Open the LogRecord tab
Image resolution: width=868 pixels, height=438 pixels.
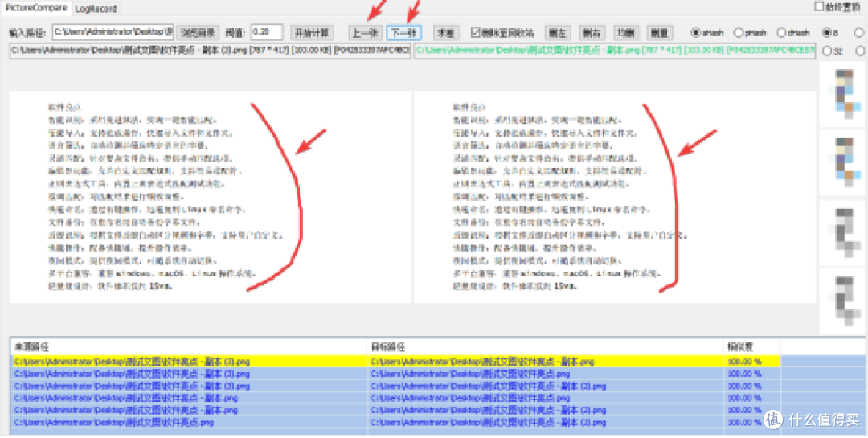pyautogui.click(x=95, y=9)
